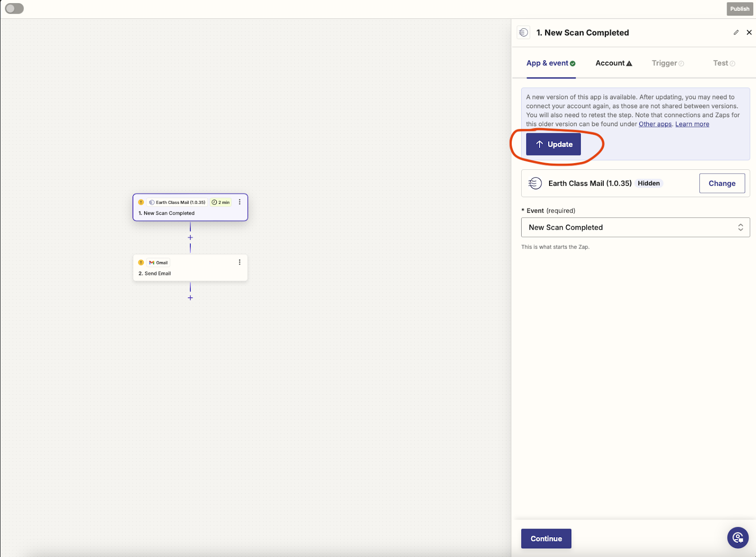Click Earth Class Mail logo beside Change
756x557 pixels.
click(x=535, y=183)
